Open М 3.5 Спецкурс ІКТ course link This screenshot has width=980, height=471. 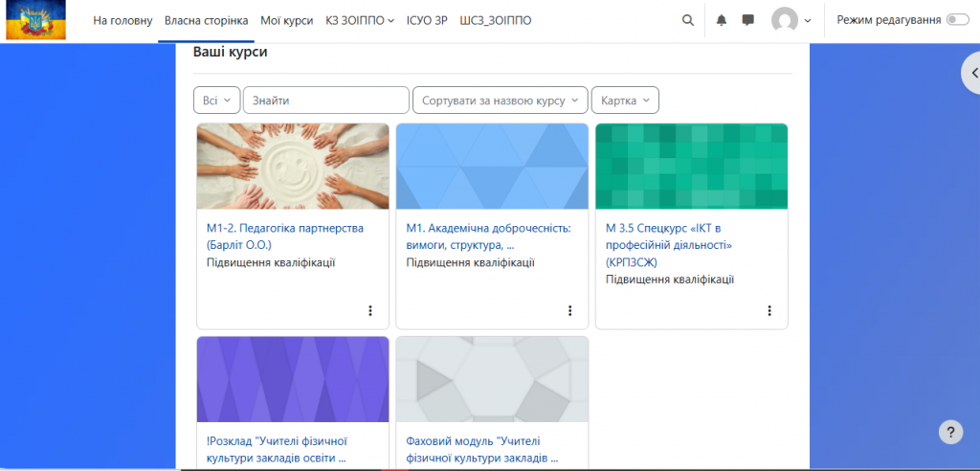pos(669,244)
